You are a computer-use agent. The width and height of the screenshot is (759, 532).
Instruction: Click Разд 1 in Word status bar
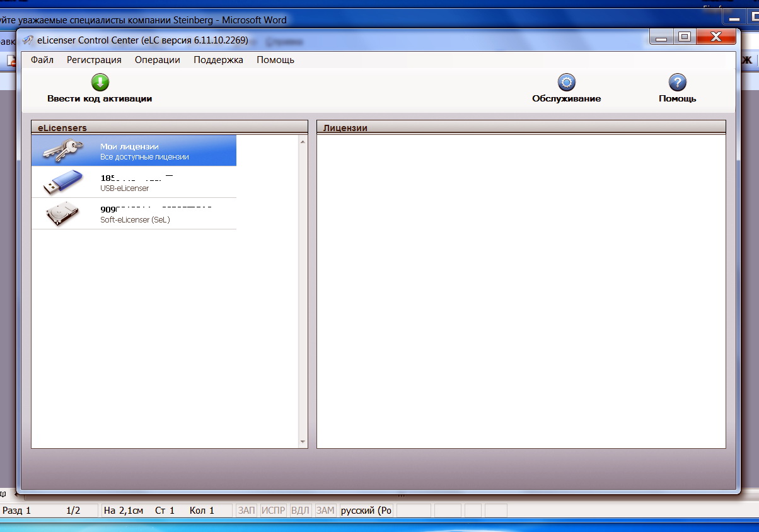pyautogui.click(x=17, y=511)
